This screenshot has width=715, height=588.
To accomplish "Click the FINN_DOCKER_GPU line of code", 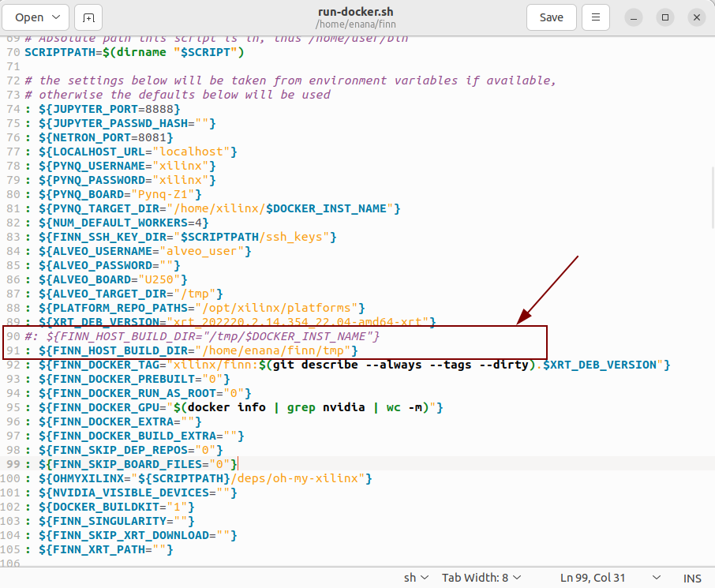I will [237, 407].
